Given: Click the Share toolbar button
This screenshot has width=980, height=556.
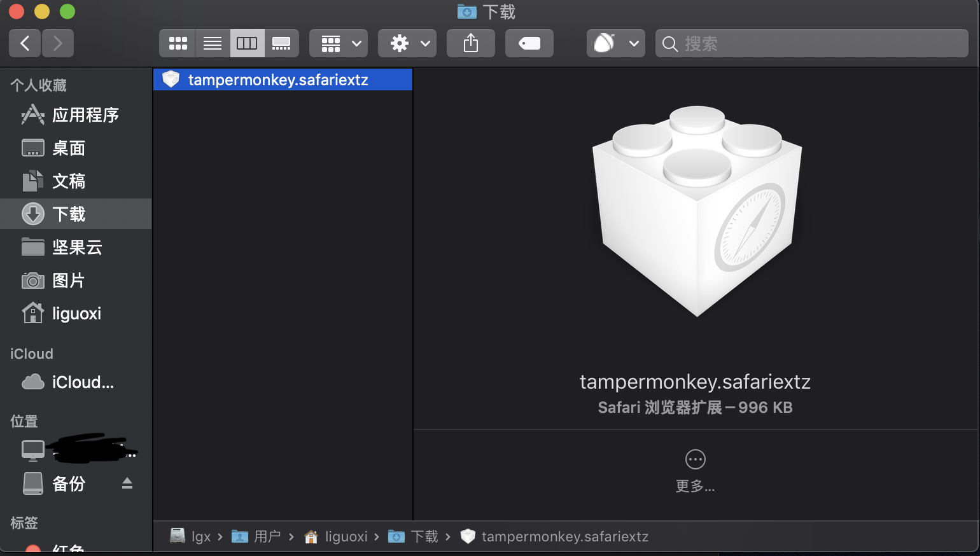Looking at the screenshot, I should click(471, 43).
